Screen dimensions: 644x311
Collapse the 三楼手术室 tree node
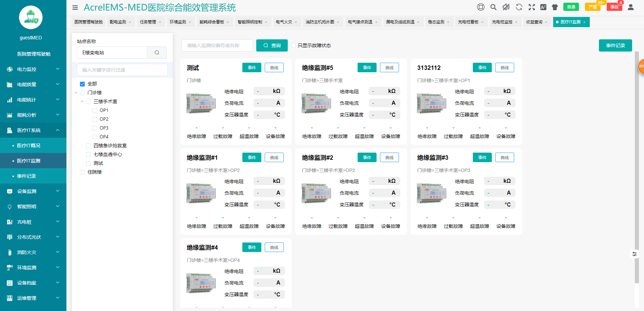[x=82, y=101]
